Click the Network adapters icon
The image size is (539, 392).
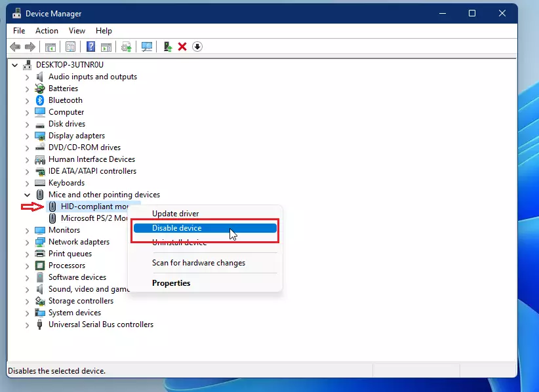point(40,242)
